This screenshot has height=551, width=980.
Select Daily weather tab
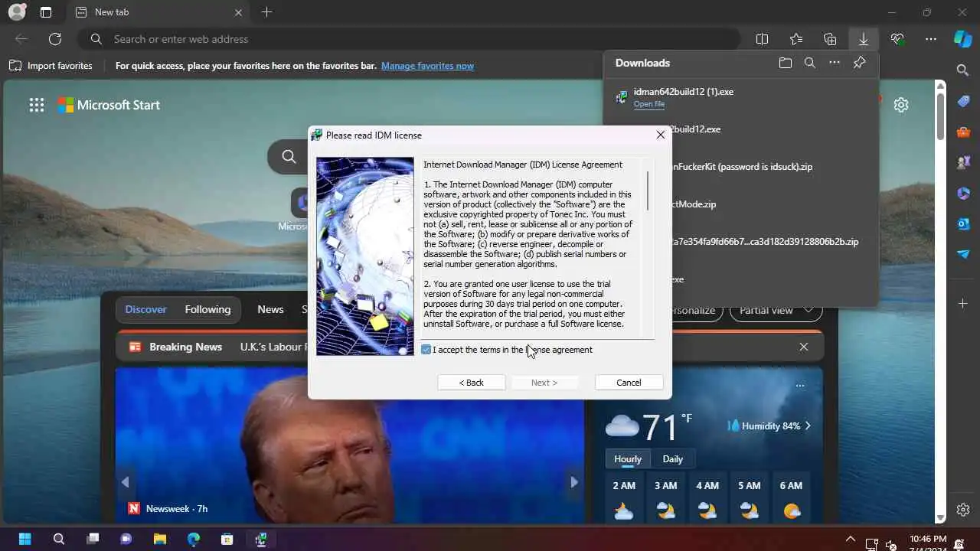pyautogui.click(x=672, y=459)
